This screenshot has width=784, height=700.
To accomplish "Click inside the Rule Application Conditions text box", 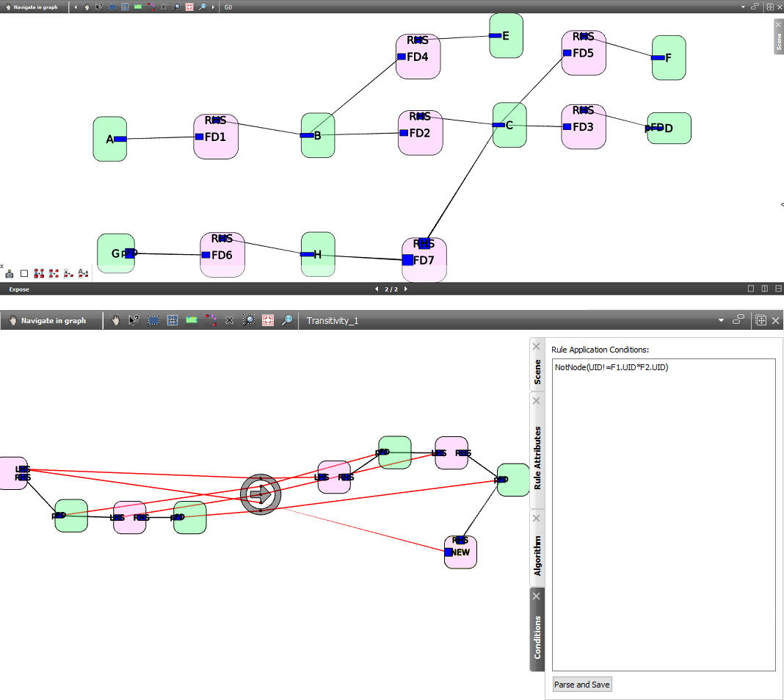I will (x=664, y=515).
